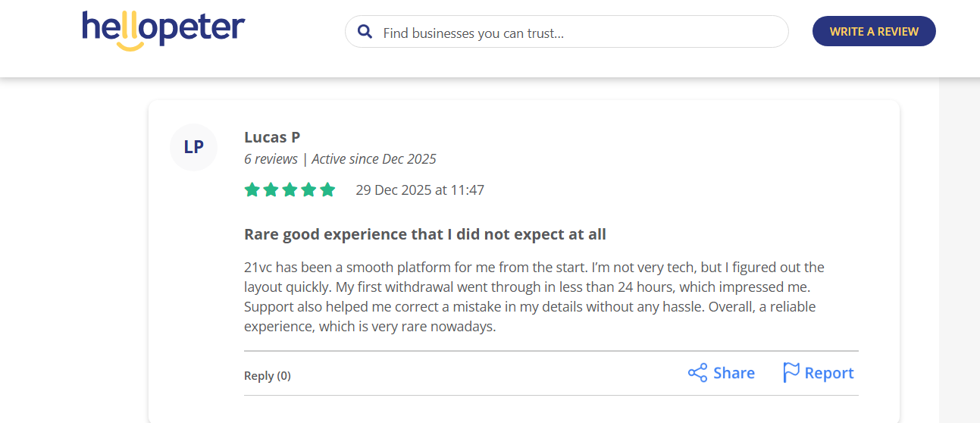The image size is (980, 423).
Task: Open the LP reviewer avatar
Action: (x=193, y=147)
